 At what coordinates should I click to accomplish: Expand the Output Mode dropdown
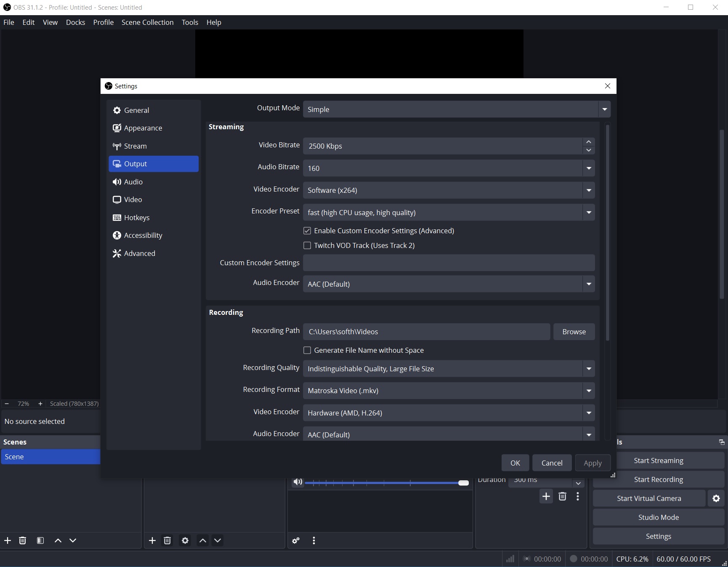click(x=457, y=109)
